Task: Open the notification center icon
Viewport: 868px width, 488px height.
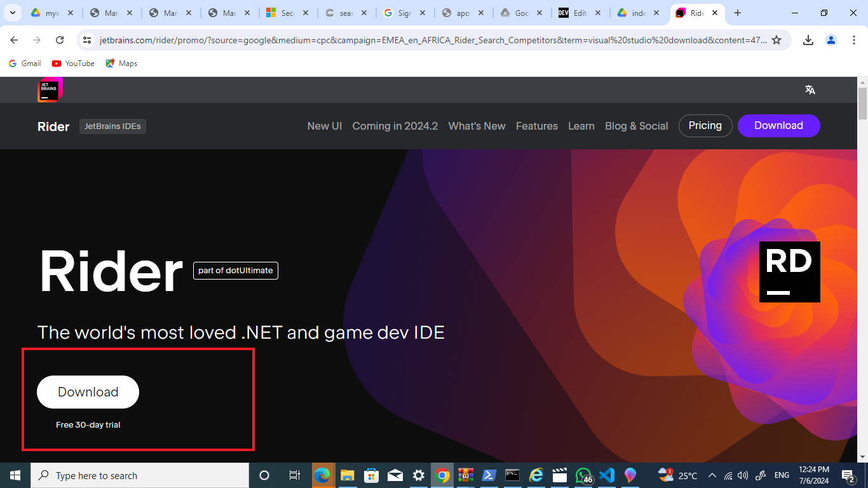Action: click(x=848, y=475)
